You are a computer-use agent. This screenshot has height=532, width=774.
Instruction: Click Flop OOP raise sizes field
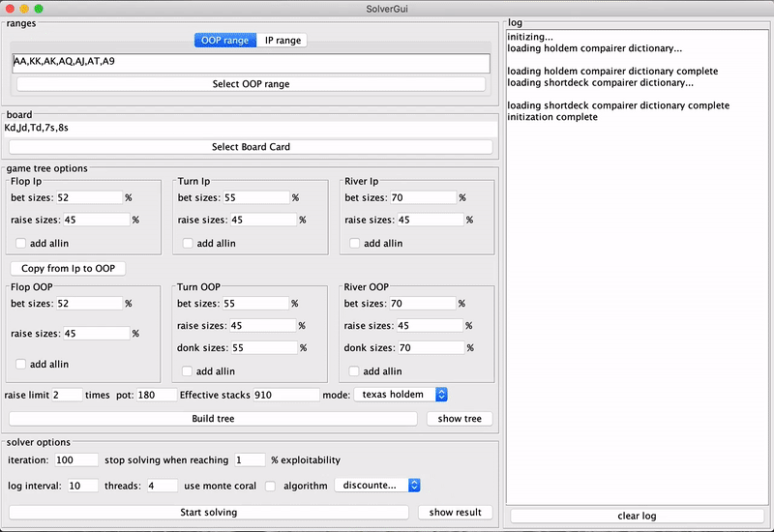[x=96, y=334]
